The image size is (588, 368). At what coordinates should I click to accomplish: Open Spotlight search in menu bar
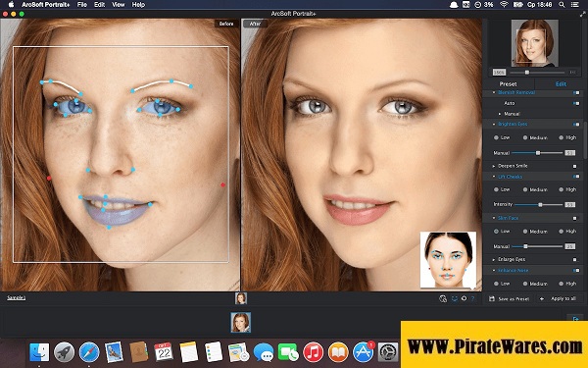click(562, 5)
